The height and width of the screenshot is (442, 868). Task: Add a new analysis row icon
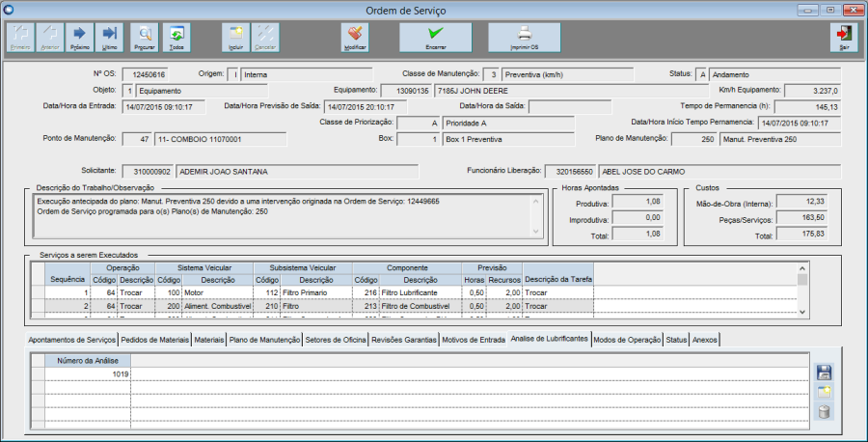click(x=825, y=392)
